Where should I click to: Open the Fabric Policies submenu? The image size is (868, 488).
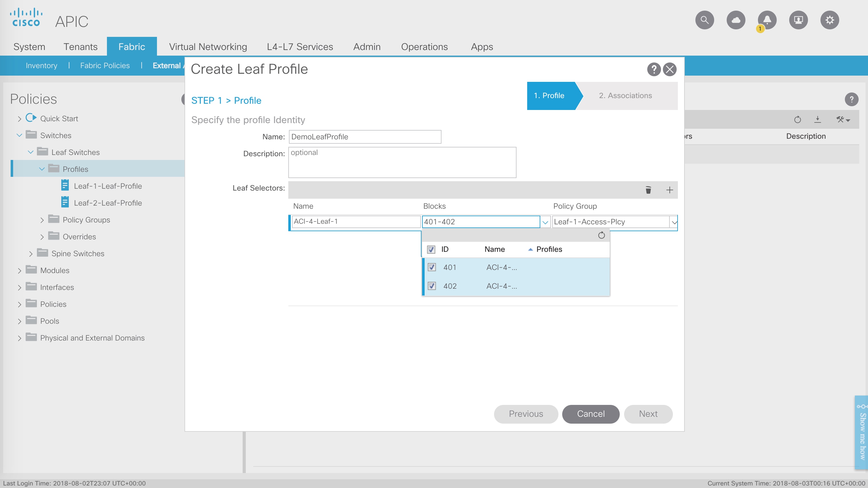105,65
